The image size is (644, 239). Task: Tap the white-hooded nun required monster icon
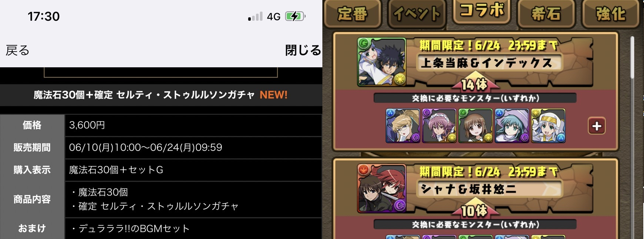(x=548, y=126)
